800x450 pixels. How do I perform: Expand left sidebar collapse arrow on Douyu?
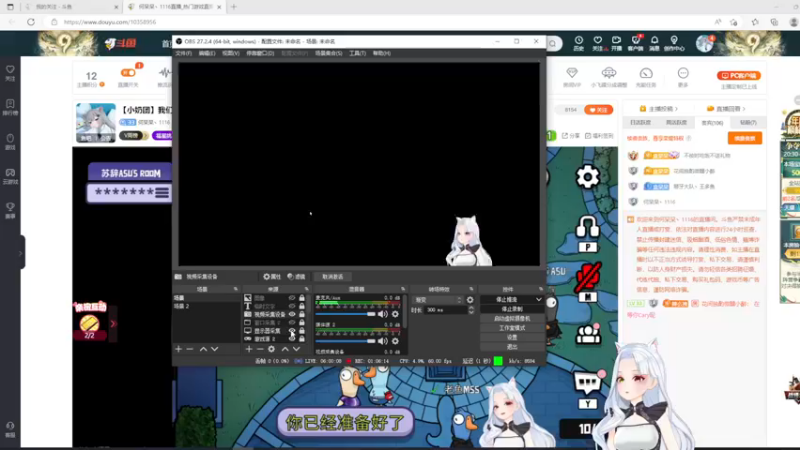point(20,253)
